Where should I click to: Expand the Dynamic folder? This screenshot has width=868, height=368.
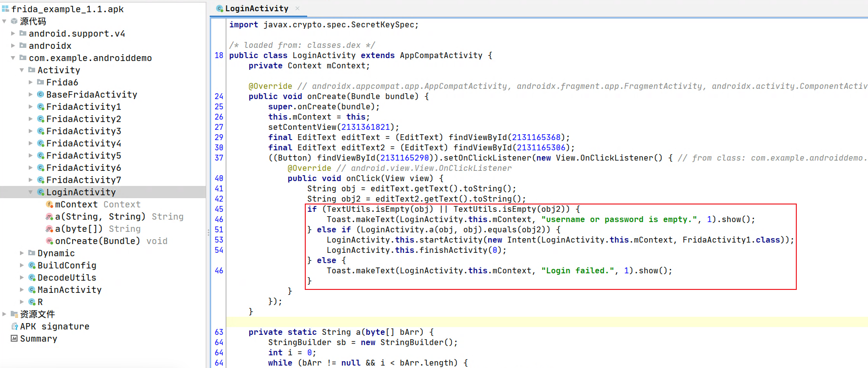click(22, 253)
